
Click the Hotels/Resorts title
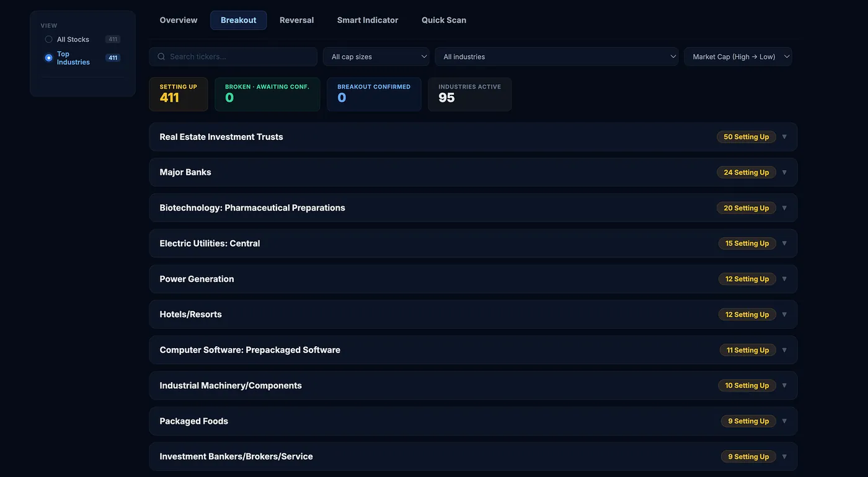(190, 314)
